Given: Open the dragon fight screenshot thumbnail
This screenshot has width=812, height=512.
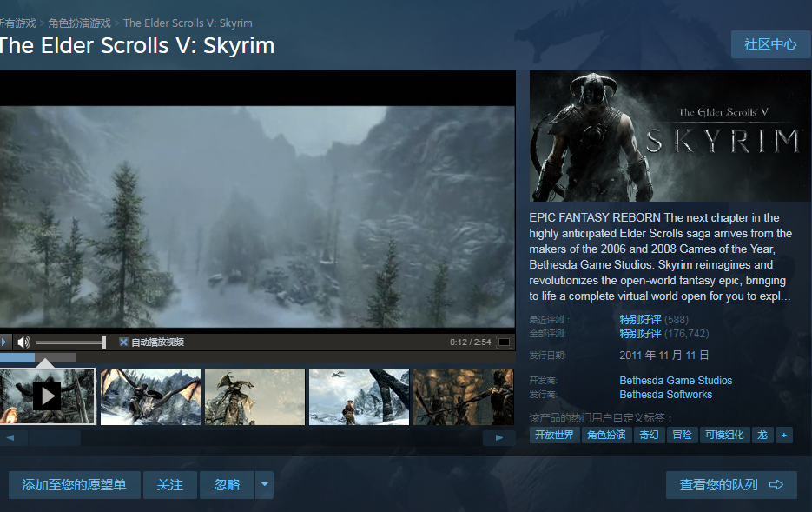Looking at the screenshot, I should [x=150, y=396].
